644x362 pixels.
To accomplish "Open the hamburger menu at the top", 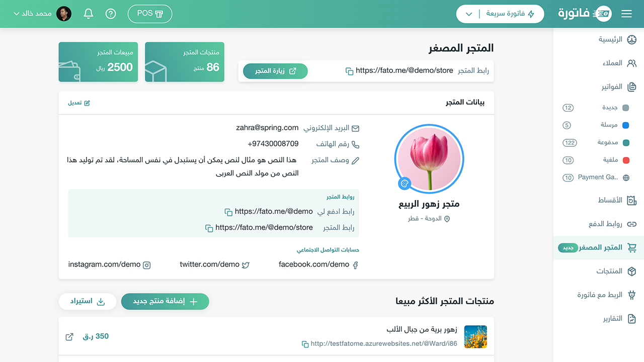I will [626, 14].
